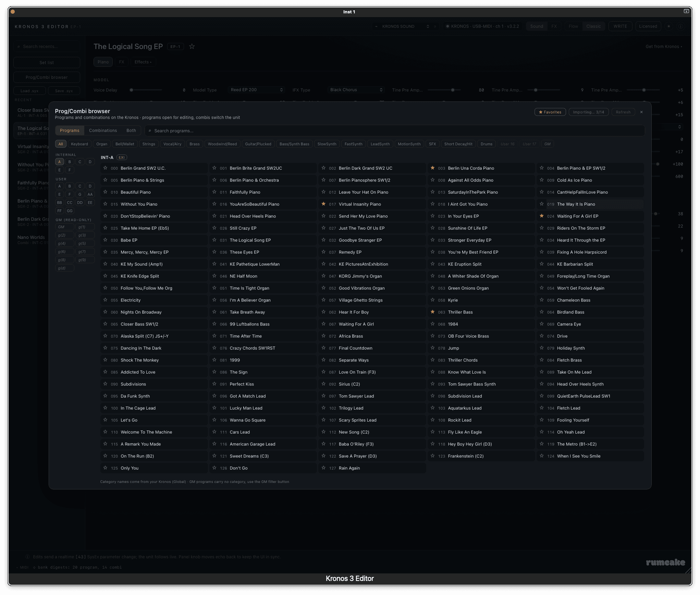Click favorite star beside The Logical Song EP title
The height and width of the screenshot is (595, 700).
click(x=192, y=46)
